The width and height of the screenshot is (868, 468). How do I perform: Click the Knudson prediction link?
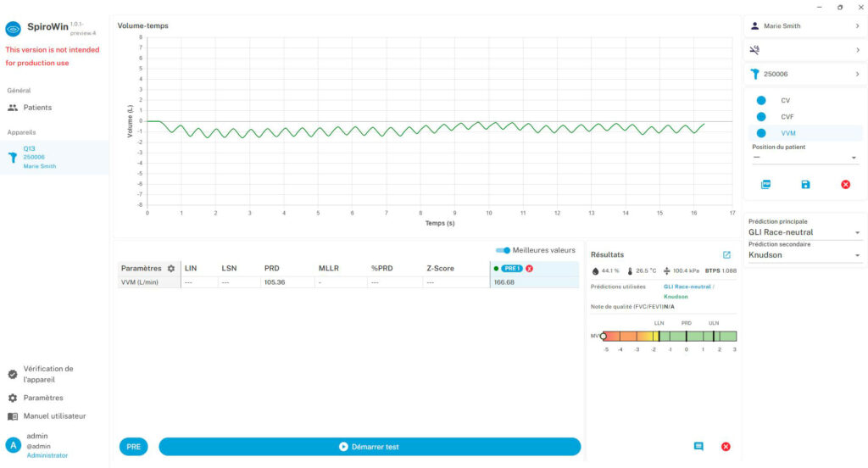pyautogui.click(x=676, y=297)
